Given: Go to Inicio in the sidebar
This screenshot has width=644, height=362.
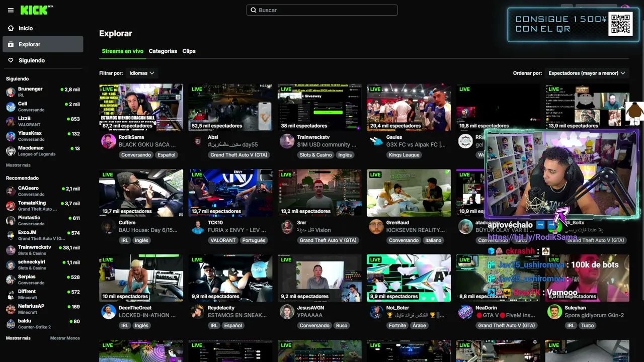Looking at the screenshot, I should [x=43, y=28].
